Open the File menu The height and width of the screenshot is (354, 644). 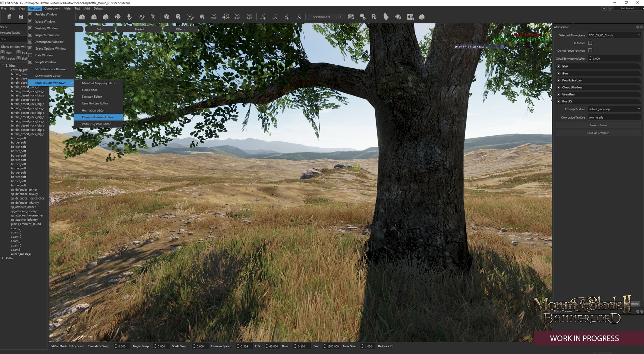click(3, 8)
